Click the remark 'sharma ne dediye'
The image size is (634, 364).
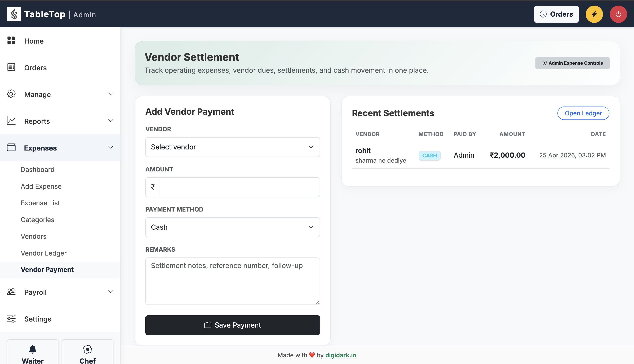point(380,160)
